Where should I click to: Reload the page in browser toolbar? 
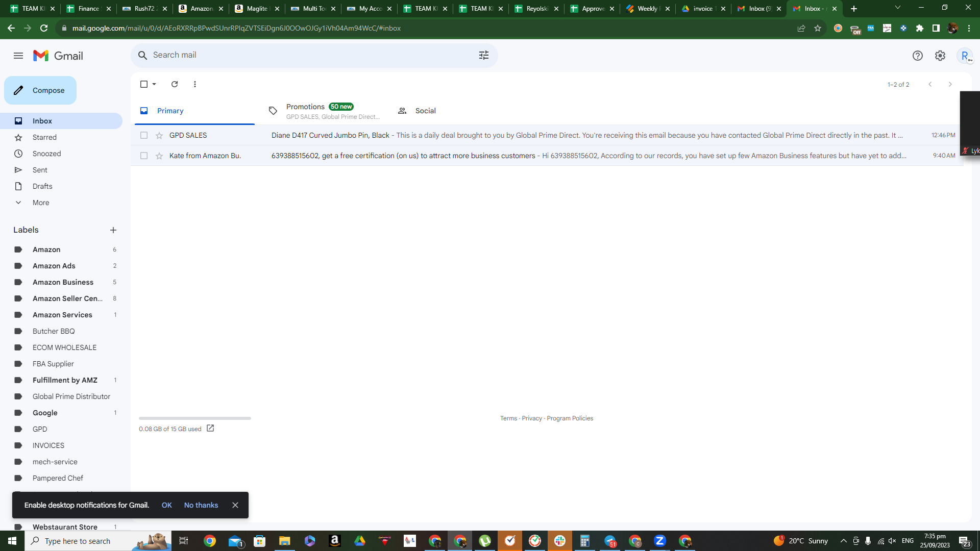tap(44, 28)
